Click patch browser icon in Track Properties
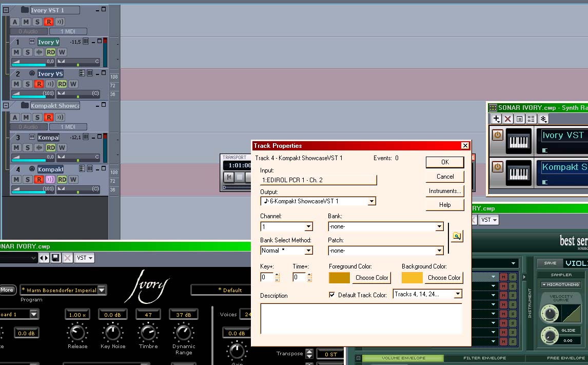Screen dimensions: 588x365 [x=457, y=236]
